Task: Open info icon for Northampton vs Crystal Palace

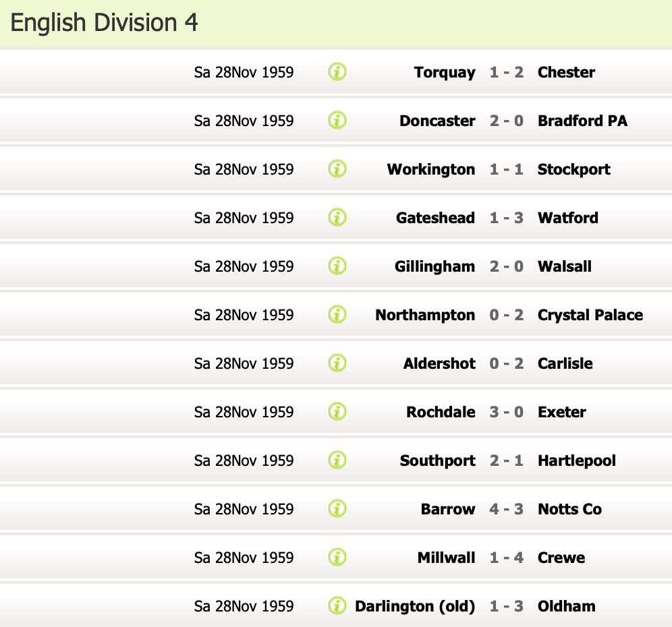Action: click(x=337, y=314)
